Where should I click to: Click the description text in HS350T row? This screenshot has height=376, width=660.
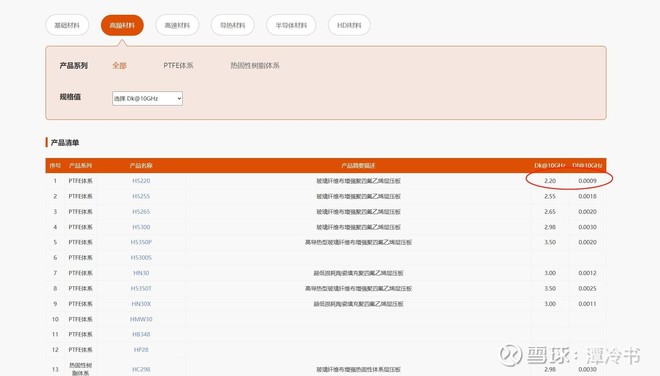point(358,288)
